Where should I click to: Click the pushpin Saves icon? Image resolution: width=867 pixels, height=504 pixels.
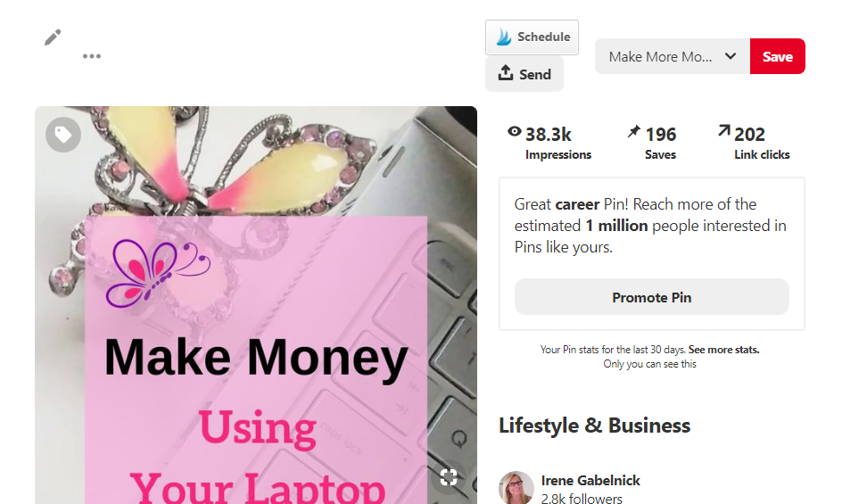633,132
